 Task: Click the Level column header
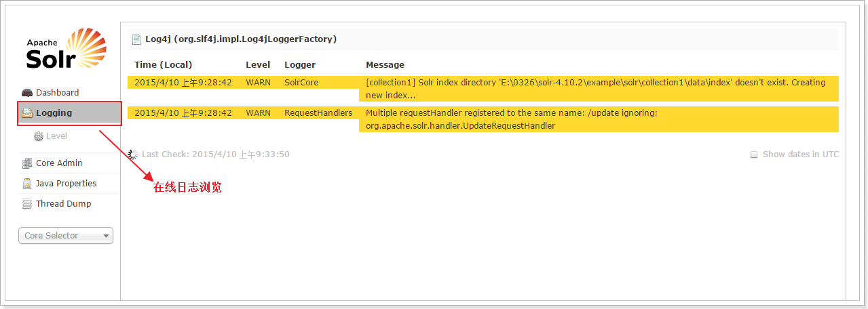coord(258,65)
